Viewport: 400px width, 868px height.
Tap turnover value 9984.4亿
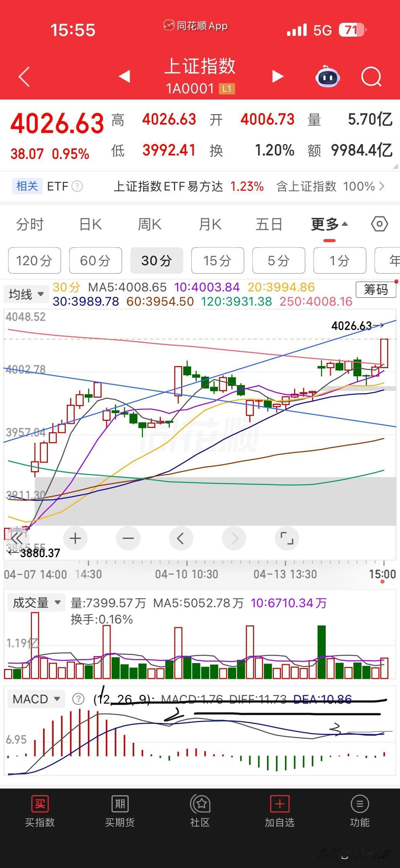click(x=362, y=150)
